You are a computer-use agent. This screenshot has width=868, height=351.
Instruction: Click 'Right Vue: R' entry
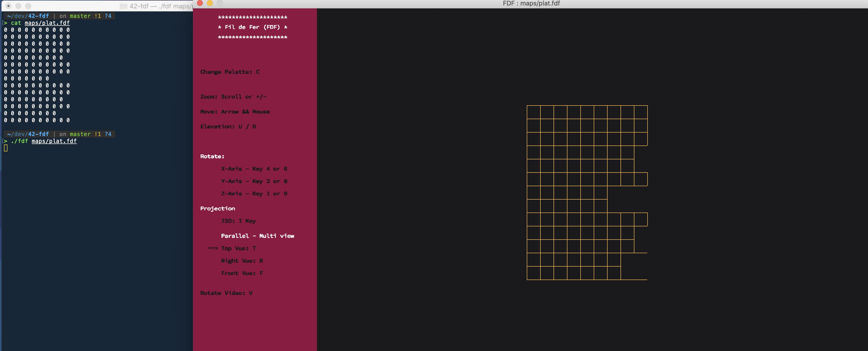[x=242, y=261]
